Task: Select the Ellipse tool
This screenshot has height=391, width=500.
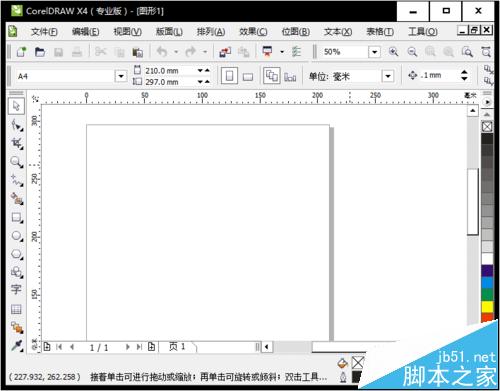Action: tap(16, 236)
